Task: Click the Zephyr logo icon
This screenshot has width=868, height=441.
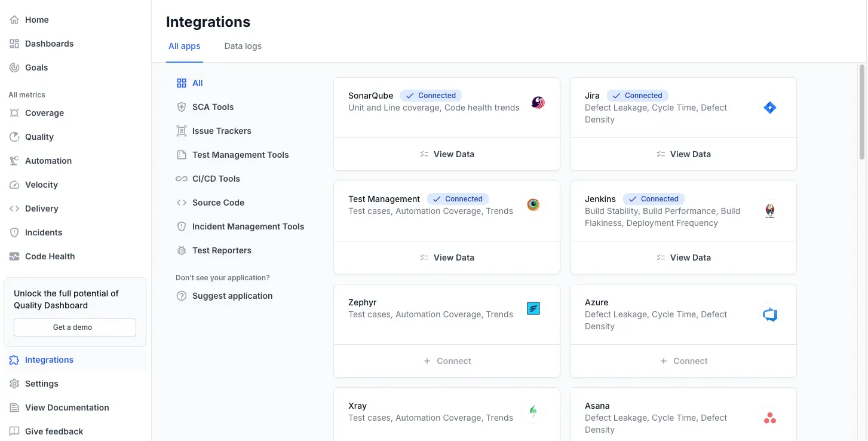Action: pos(533,308)
